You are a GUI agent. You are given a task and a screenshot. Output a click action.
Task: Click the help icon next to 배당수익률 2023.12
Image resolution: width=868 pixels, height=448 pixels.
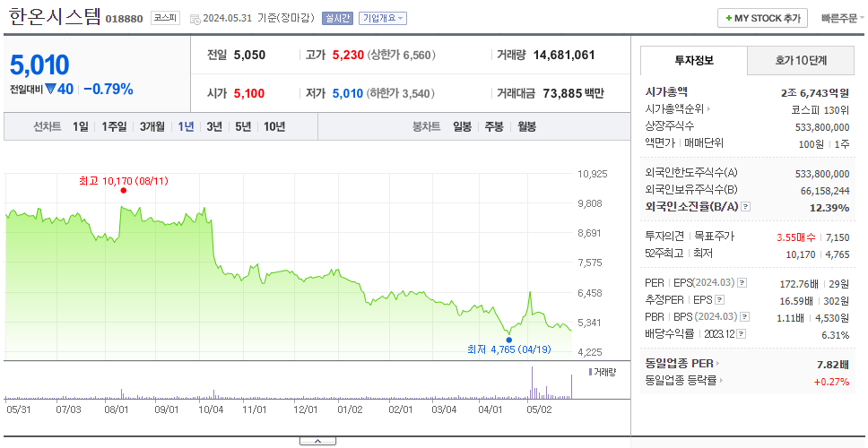742,334
